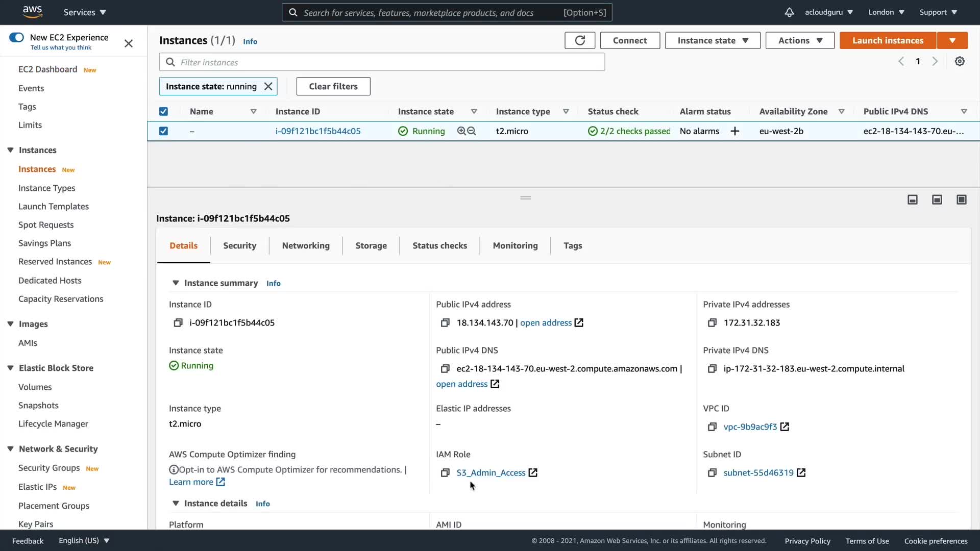The height and width of the screenshot is (551, 980).
Task: Deselect the instance row checkbox
Action: [x=163, y=131]
